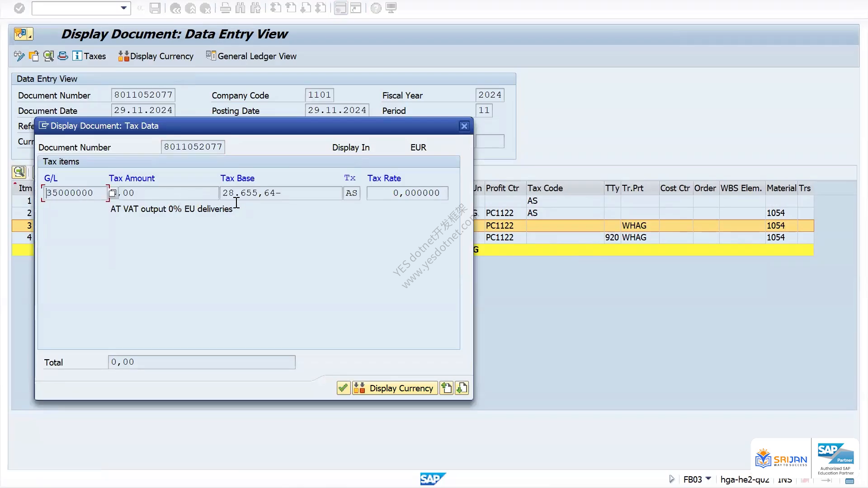Click the details magnifier icon above item list
The width and height of the screenshot is (868, 488).
(19, 172)
